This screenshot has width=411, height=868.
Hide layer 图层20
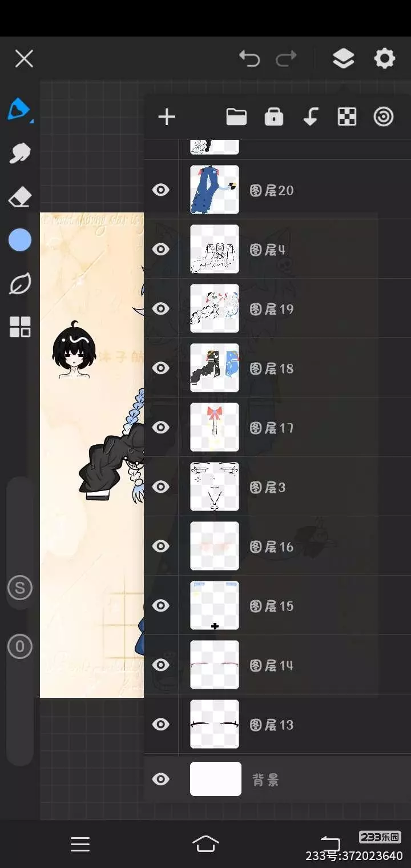161,190
